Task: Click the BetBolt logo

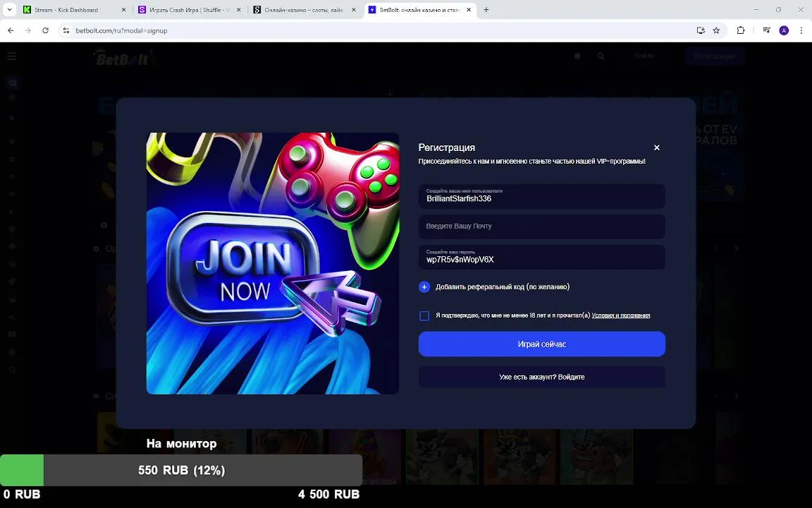Action: (125, 58)
